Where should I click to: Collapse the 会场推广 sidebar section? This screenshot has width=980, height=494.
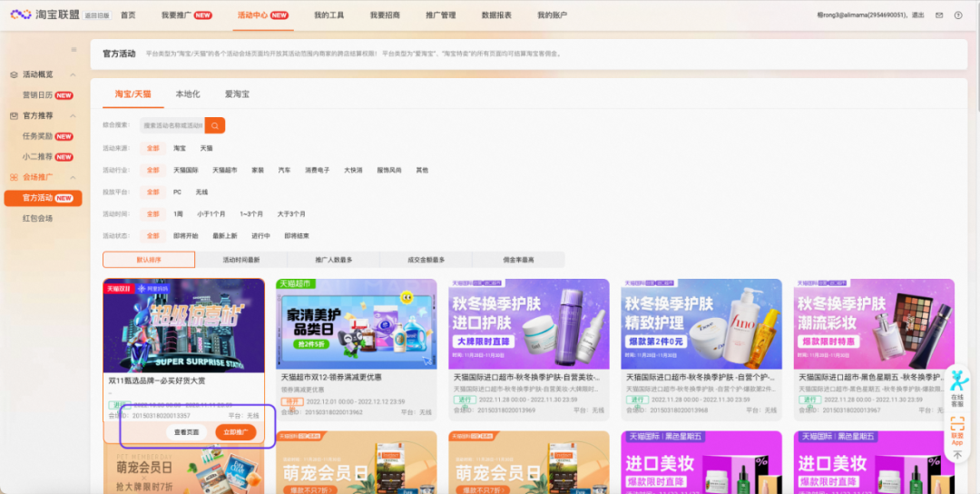point(73,177)
